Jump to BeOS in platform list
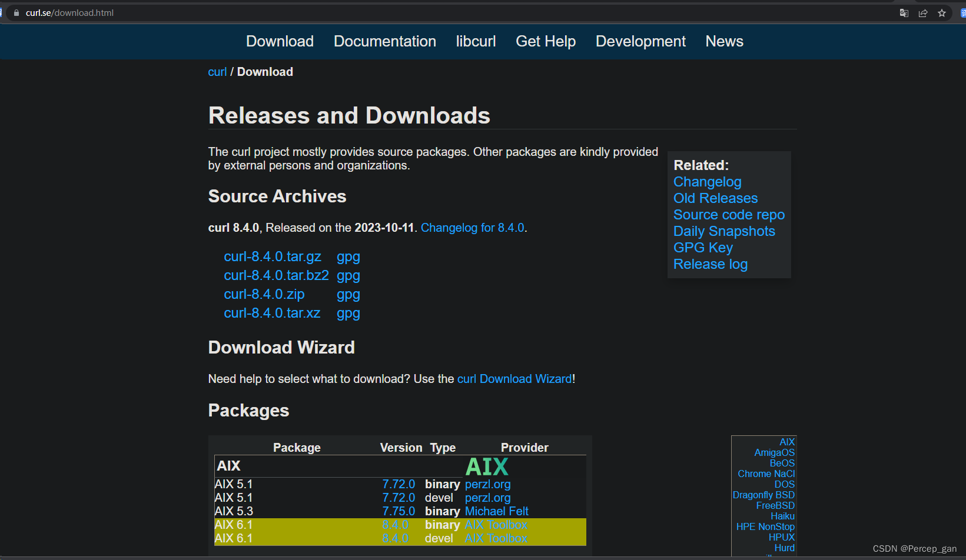 782,463
